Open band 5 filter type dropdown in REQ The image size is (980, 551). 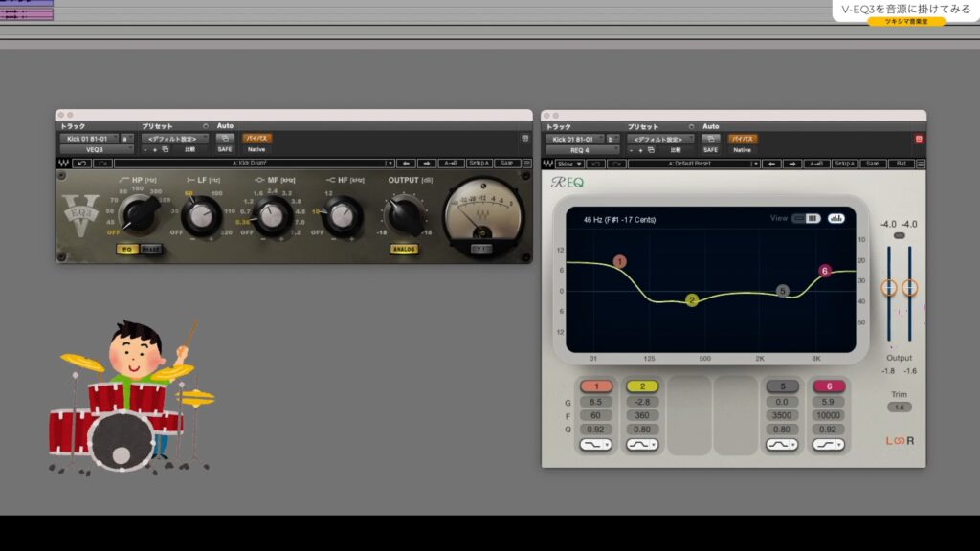point(783,445)
